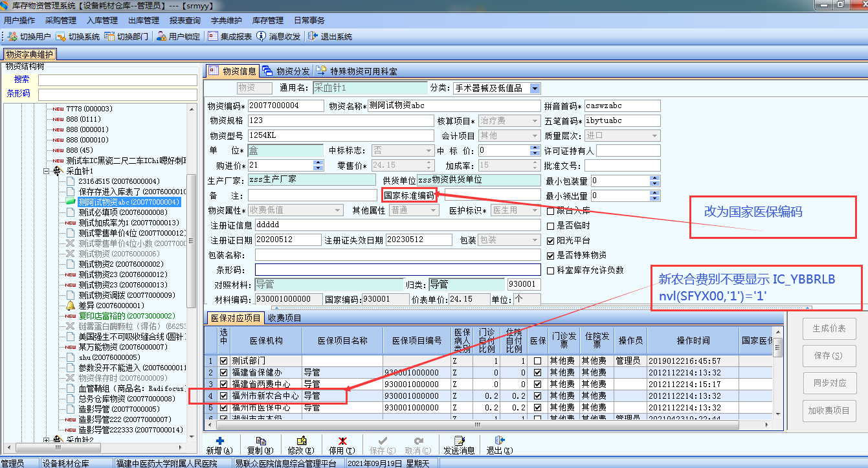This screenshot has height=468, width=868.
Task: Click the 用户锁定 toolbar icon
Action: pos(162,37)
